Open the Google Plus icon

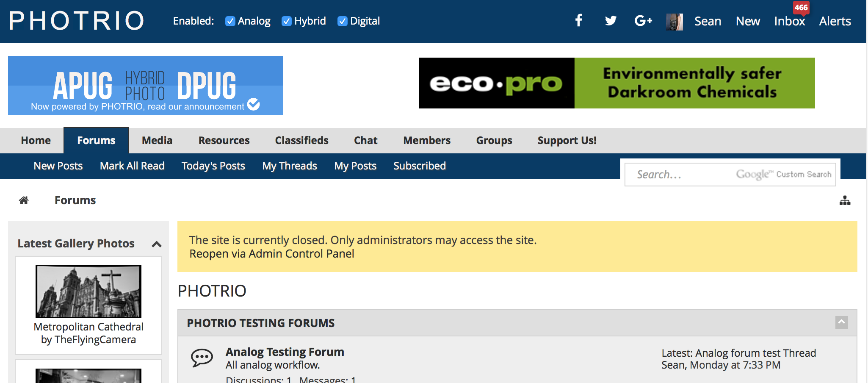[643, 21]
